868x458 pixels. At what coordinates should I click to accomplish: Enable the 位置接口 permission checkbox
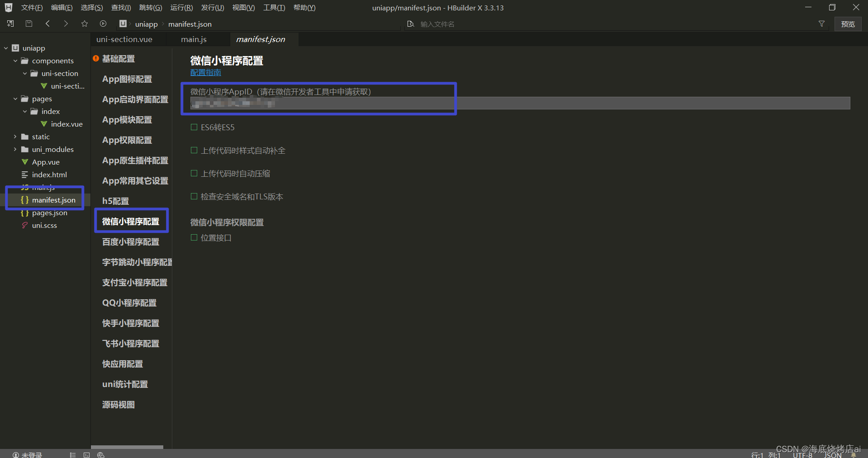coord(194,237)
